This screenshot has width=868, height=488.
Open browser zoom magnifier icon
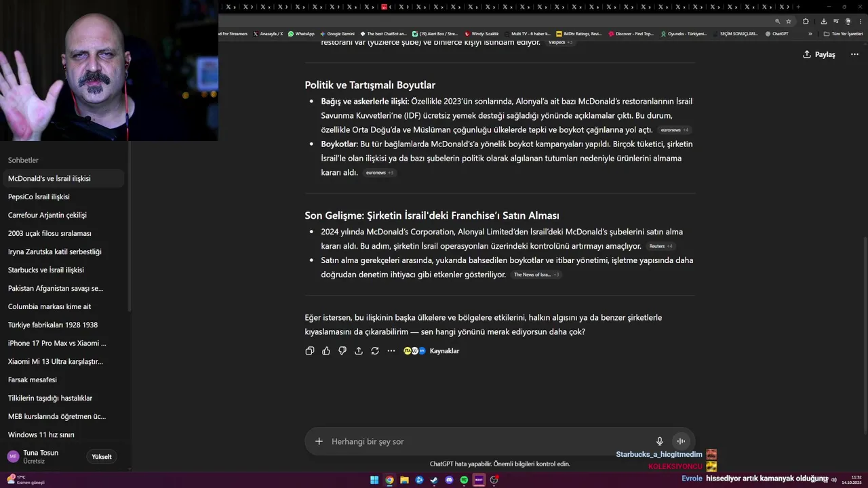[x=778, y=21]
